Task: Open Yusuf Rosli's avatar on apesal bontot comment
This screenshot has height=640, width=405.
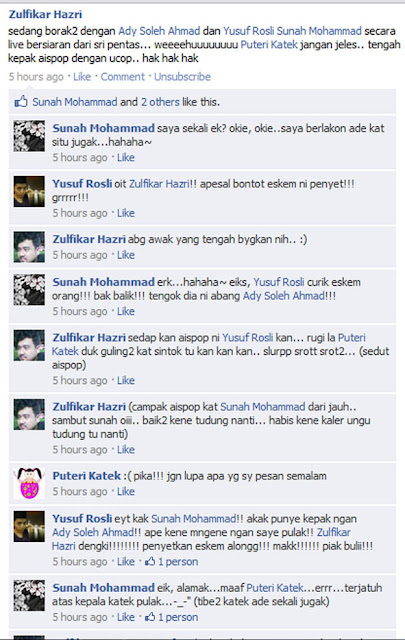Action: pyautogui.click(x=29, y=191)
